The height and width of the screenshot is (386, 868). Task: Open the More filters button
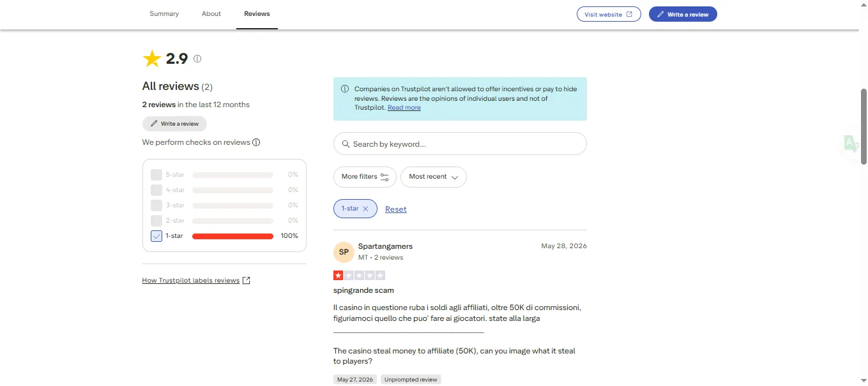365,177
